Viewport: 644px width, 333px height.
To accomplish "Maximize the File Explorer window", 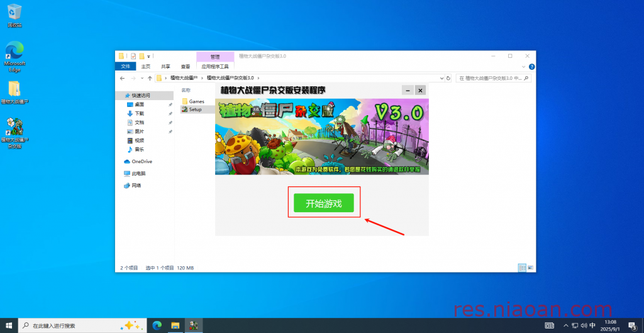I will pos(510,56).
